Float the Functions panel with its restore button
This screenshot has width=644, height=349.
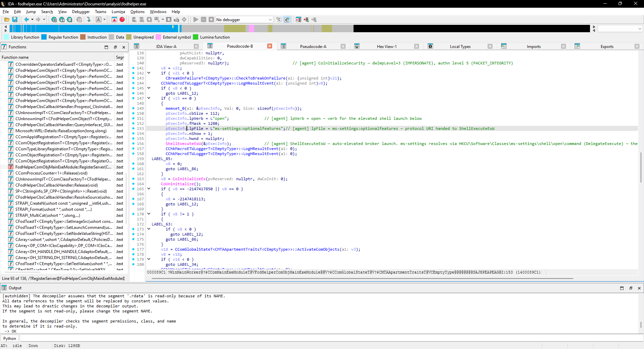click(x=115, y=47)
